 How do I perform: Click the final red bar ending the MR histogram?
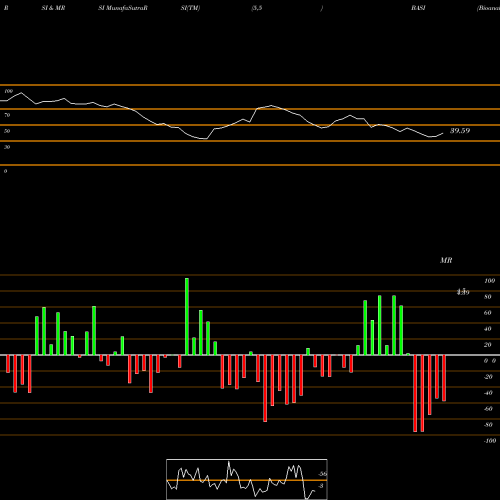pyautogui.click(x=444, y=378)
